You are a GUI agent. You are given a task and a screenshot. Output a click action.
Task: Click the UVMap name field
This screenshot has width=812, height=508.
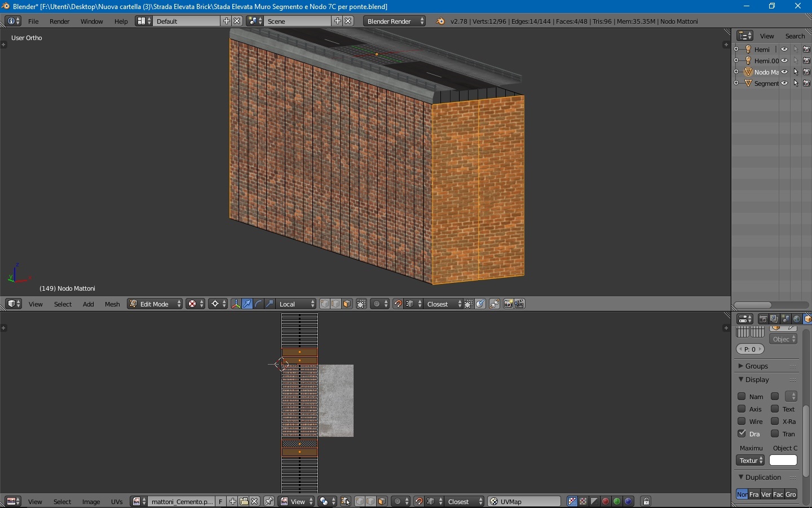click(525, 502)
